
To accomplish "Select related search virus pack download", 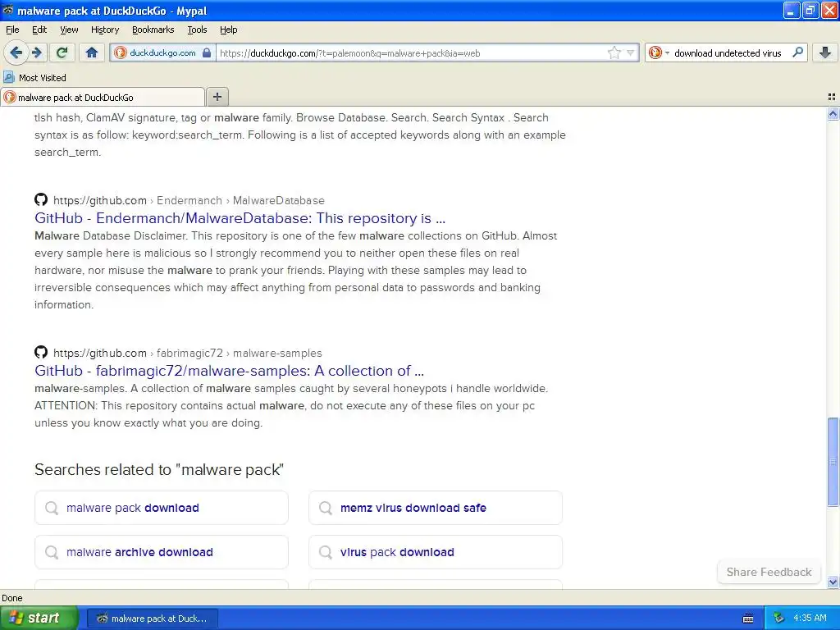I will [436, 552].
